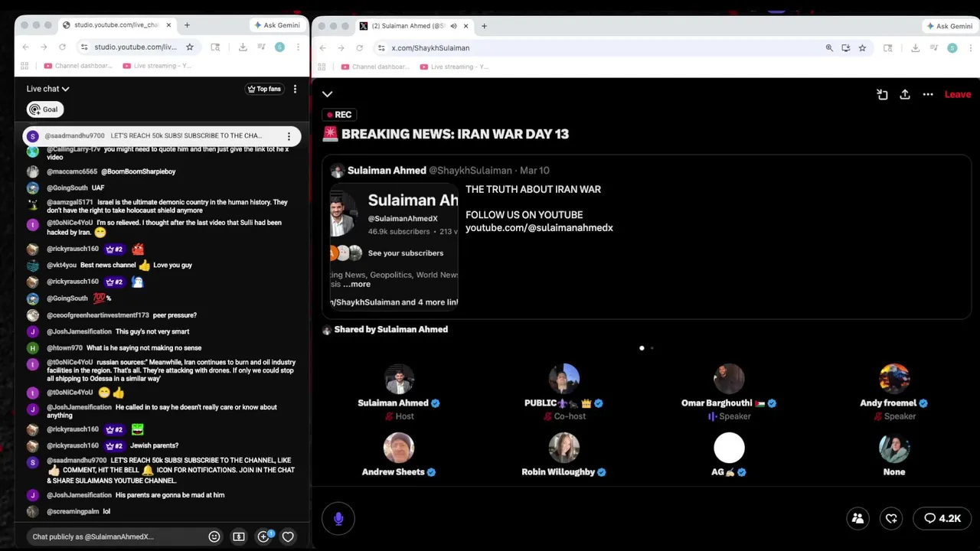Open pinned message three-dot menu
This screenshot has height=551, width=980.
(x=289, y=136)
